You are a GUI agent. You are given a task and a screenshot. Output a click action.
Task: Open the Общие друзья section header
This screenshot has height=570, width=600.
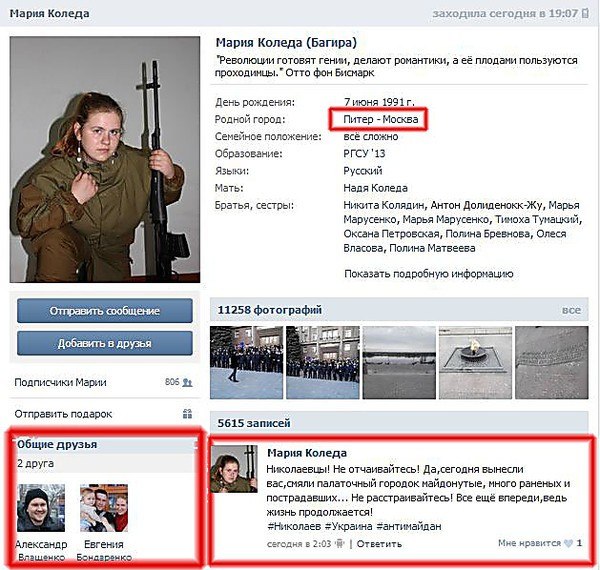(57, 445)
